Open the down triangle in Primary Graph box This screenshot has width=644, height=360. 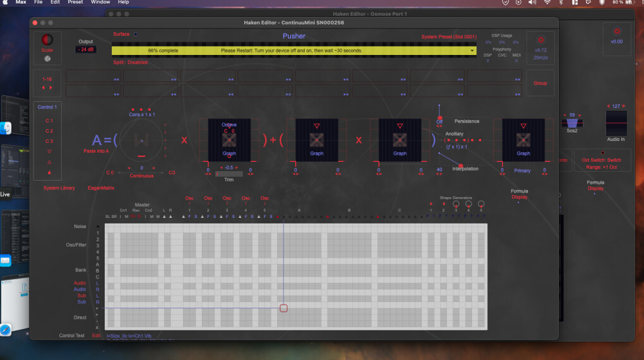[x=523, y=126]
